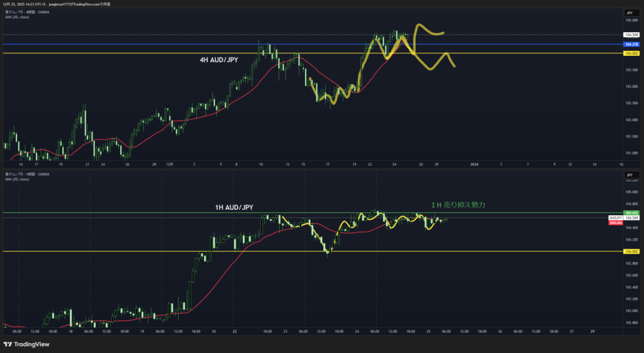Select the green '1H 売り抑え勢力' text annotation
644x353 pixels.
458,205
